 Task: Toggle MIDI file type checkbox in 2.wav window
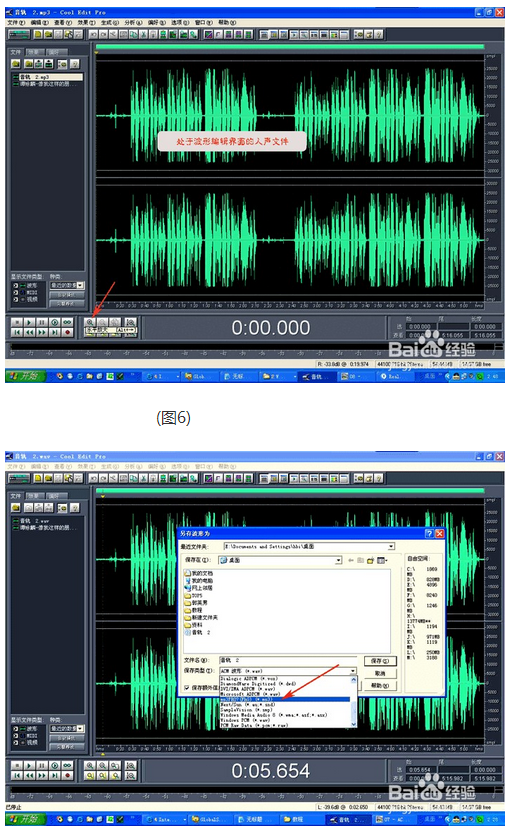coord(16,736)
